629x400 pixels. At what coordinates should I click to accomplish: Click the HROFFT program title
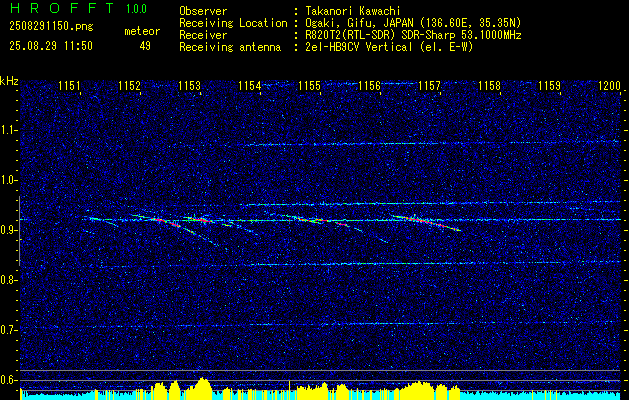62,8
